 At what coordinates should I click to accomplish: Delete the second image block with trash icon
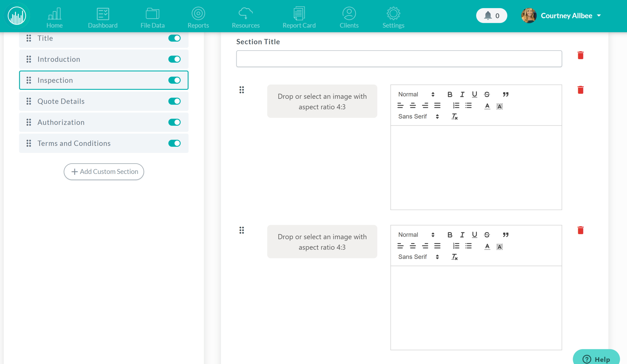point(581,230)
